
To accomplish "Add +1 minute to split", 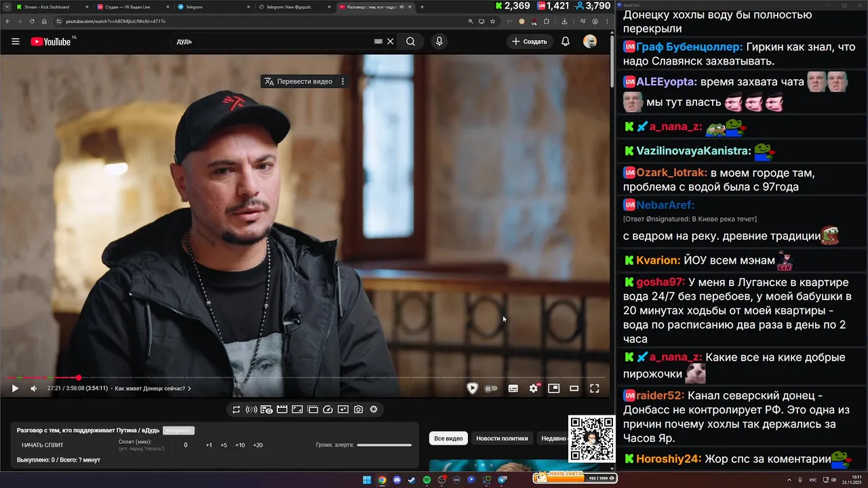I will point(209,445).
